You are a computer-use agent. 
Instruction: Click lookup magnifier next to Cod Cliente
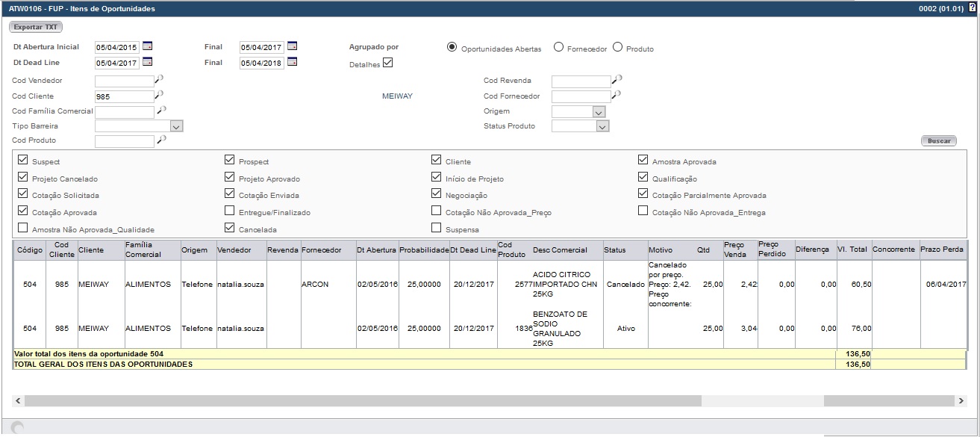pos(159,95)
